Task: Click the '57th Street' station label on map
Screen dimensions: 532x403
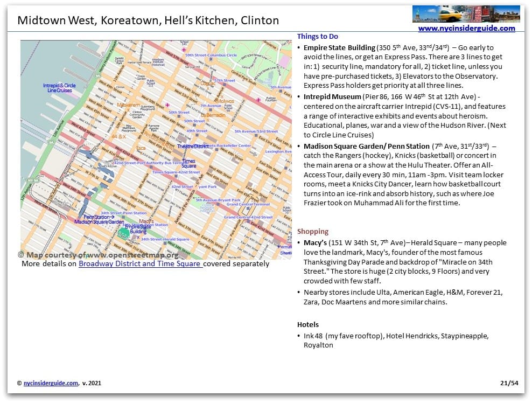Action: 225,80
